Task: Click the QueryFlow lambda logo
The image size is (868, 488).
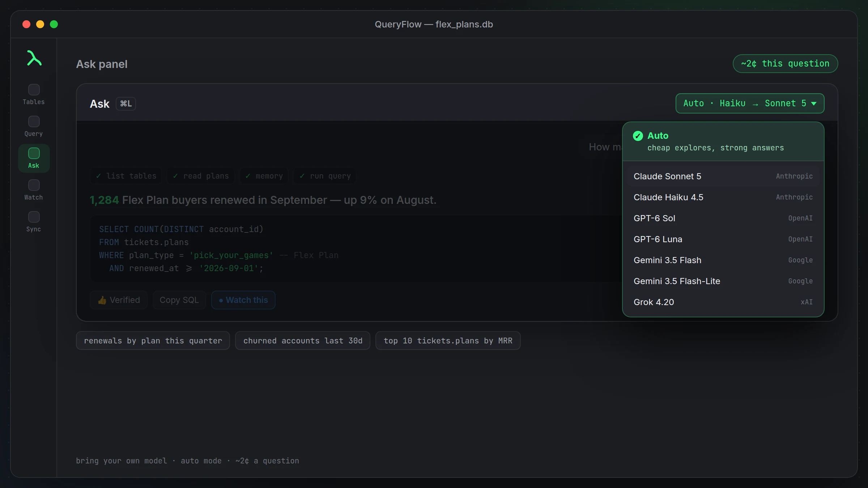Action: click(x=34, y=58)
